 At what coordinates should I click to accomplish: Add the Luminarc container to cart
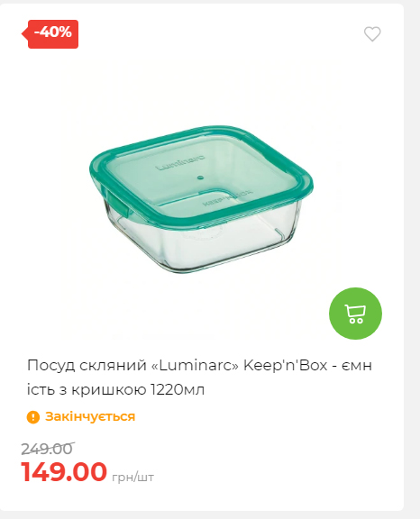click(x=355, y=314)
